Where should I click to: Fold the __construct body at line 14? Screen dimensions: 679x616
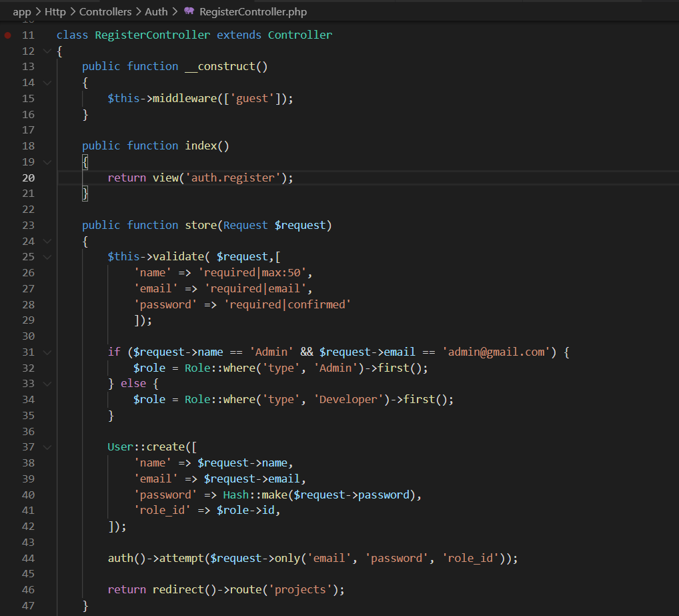pos(47,83)
